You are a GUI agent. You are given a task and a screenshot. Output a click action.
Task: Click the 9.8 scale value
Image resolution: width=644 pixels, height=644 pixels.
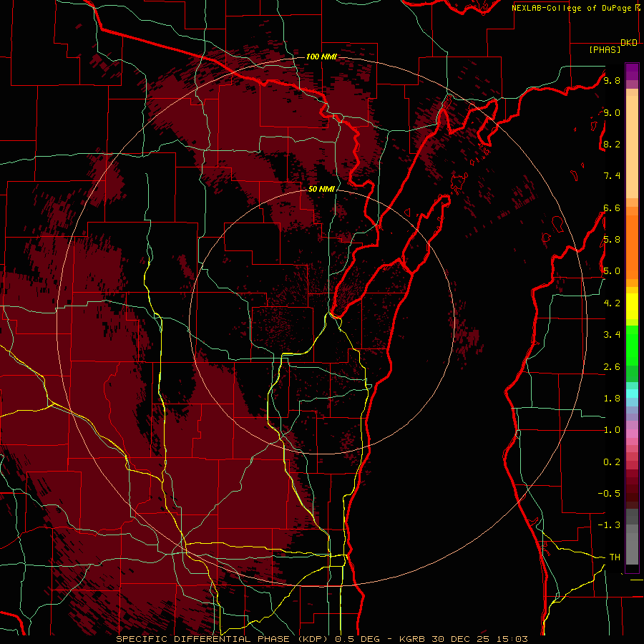[x=612, y=80]
